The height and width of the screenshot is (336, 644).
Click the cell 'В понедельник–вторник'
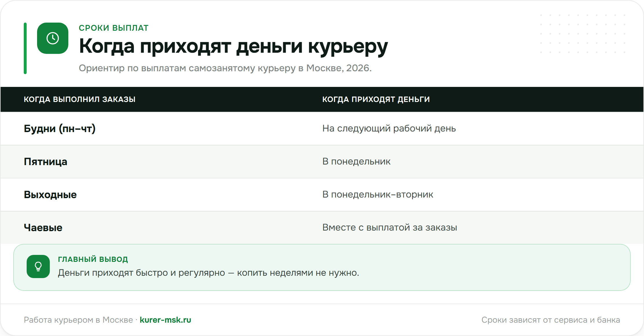coord(378,194)
